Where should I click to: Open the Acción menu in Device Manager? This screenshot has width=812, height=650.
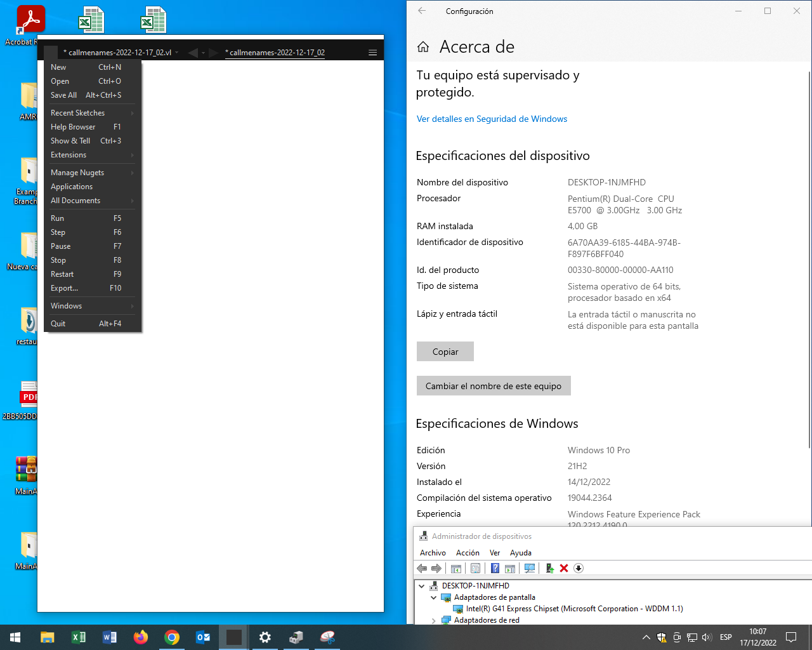click(468, 553)
